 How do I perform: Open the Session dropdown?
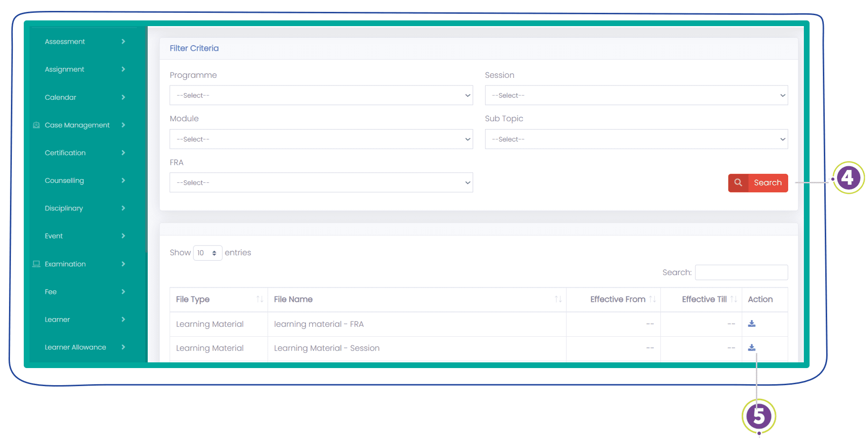point(636,95)
